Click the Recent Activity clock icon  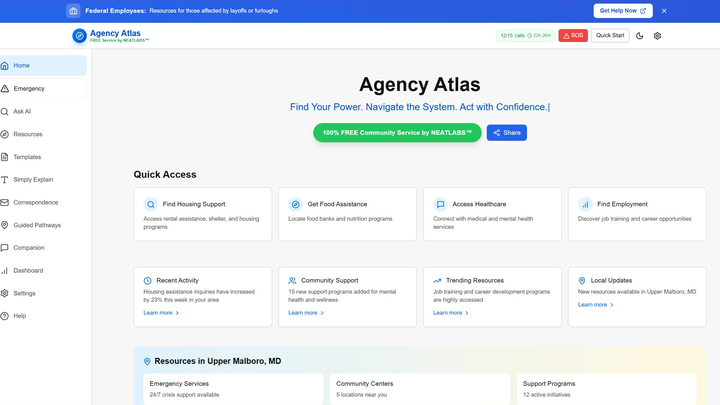147,281
